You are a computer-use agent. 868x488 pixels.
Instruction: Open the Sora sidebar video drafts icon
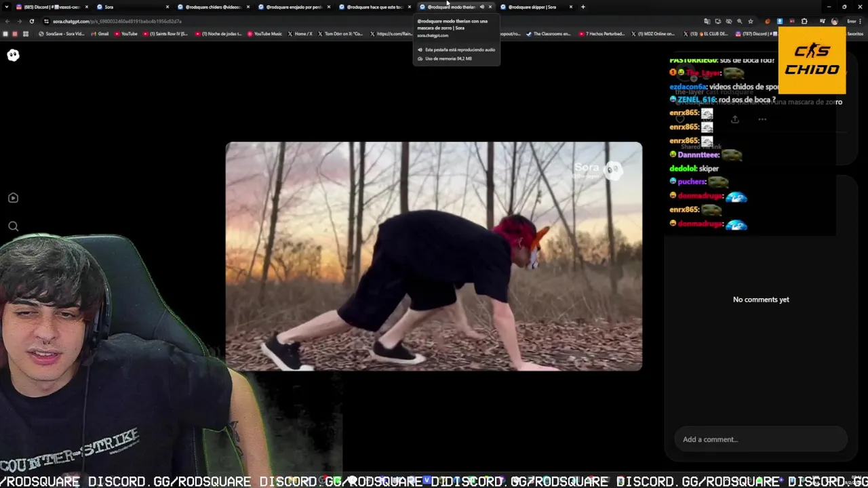pyautogui.click(x=13, y=198)
